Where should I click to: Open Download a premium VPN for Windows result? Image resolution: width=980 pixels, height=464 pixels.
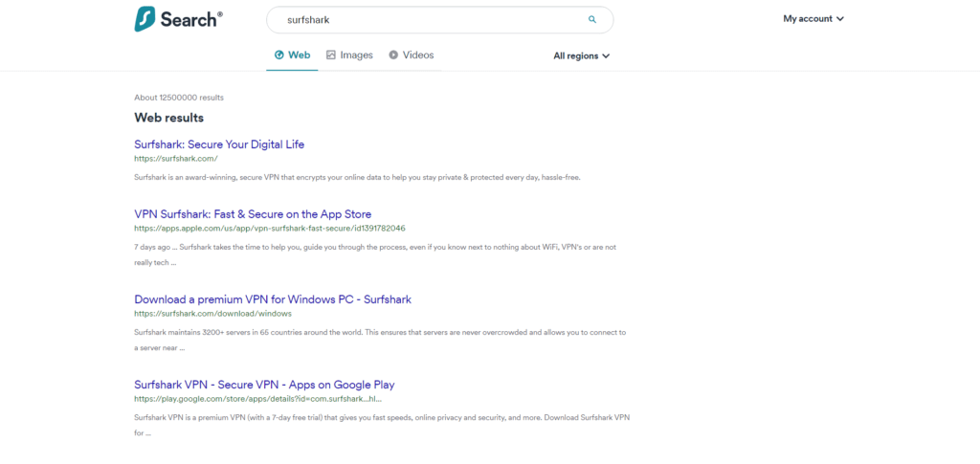[273, 299]
